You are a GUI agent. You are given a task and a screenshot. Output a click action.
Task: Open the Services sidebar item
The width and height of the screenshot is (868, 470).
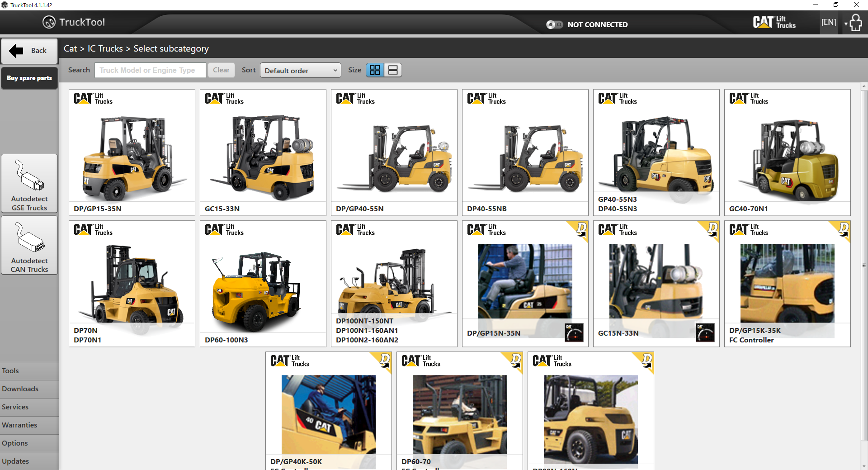29,407
